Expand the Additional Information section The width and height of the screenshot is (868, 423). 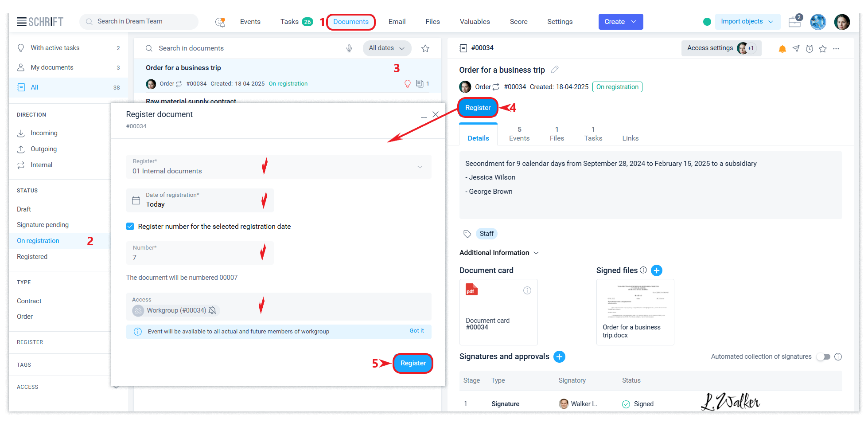pyautogui.click(x=499, y=253)
